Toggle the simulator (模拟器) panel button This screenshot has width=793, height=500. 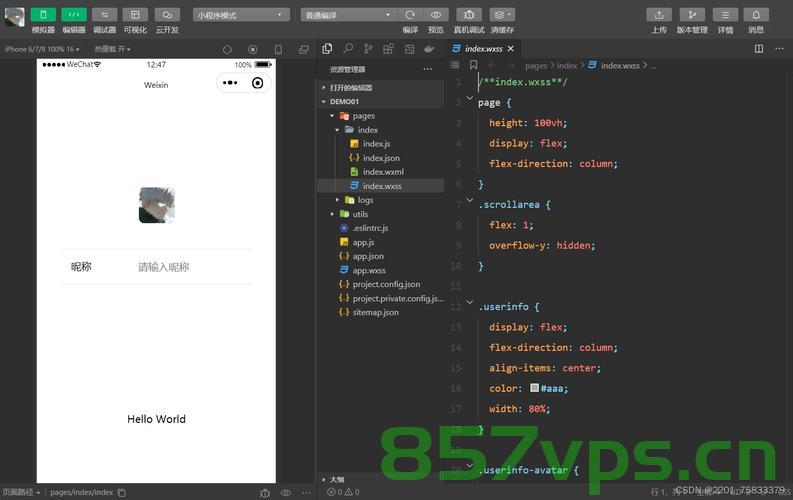[x=43, y=15]
